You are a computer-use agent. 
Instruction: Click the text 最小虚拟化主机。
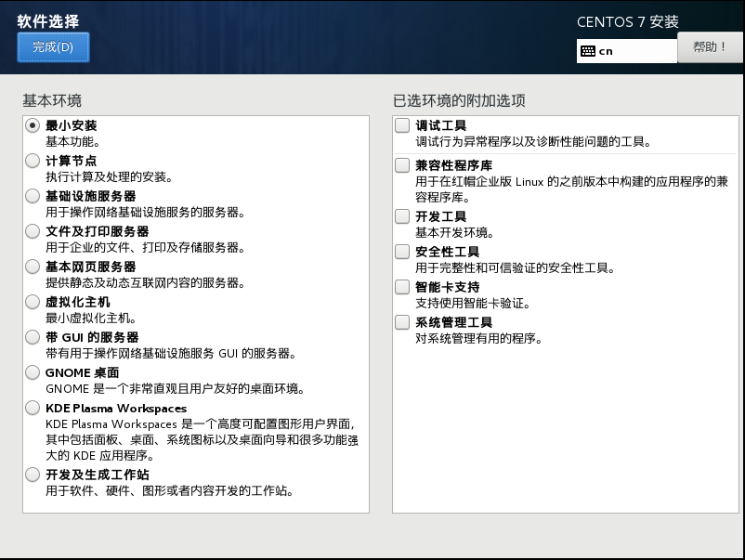coord(91,318)
